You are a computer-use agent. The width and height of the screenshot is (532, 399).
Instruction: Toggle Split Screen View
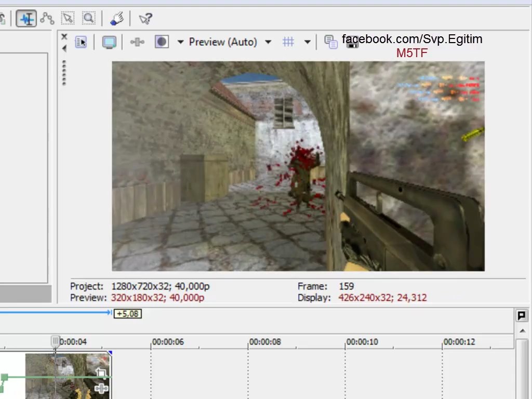[x=162, y=42]
